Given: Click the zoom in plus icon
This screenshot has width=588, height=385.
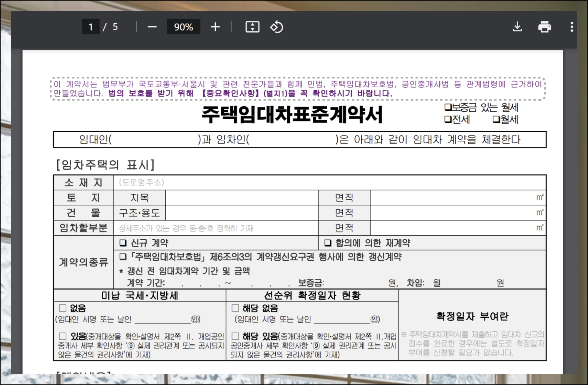Looking at the screenshot, I should [215, 27].
